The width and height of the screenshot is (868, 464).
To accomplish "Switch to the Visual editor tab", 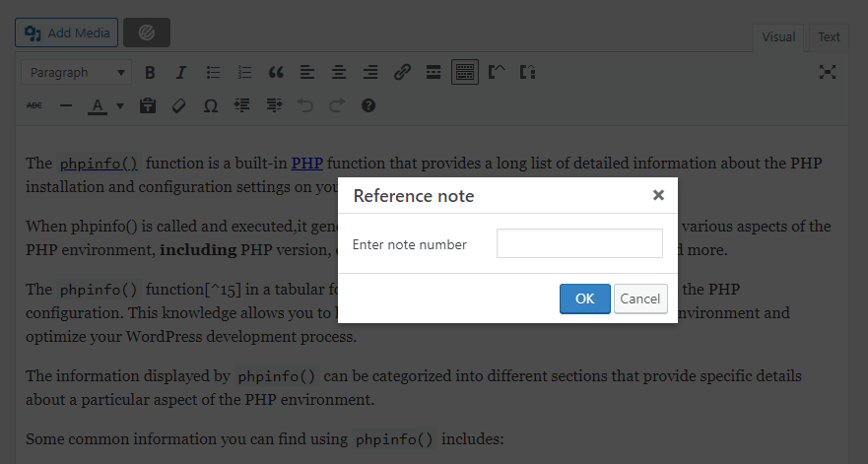I will [x=778, y=37].
